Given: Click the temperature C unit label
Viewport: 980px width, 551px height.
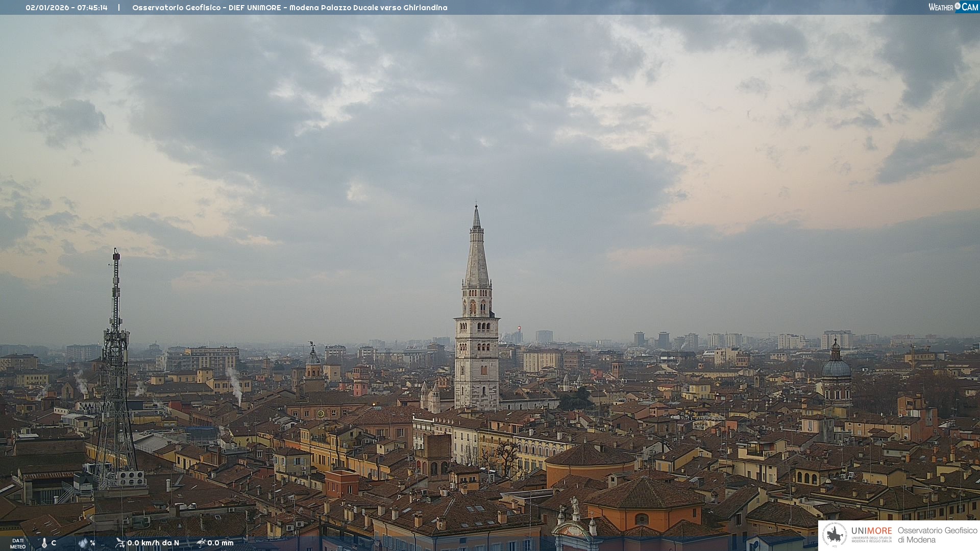Looking at the screenshot, I should coord(54,543).
